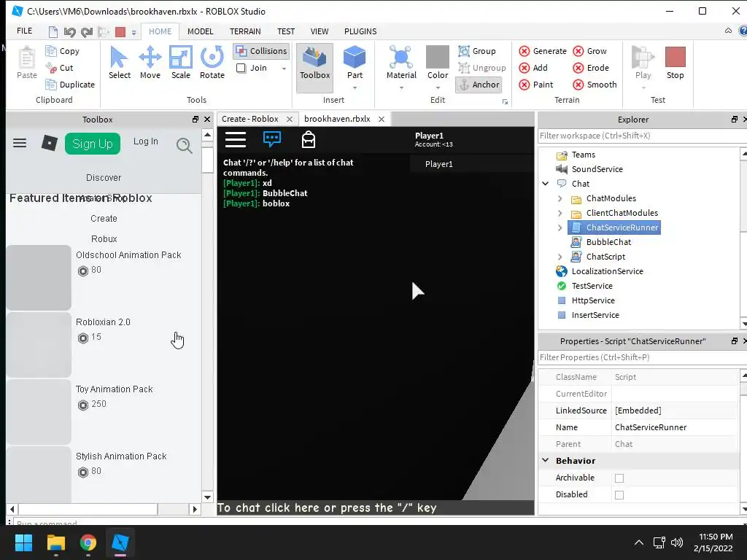Open Chrome from the Windows taskbar
Image resolution: width=747 pixels, height=560 pixels.
pyautogui.click(x=88, y=542)
